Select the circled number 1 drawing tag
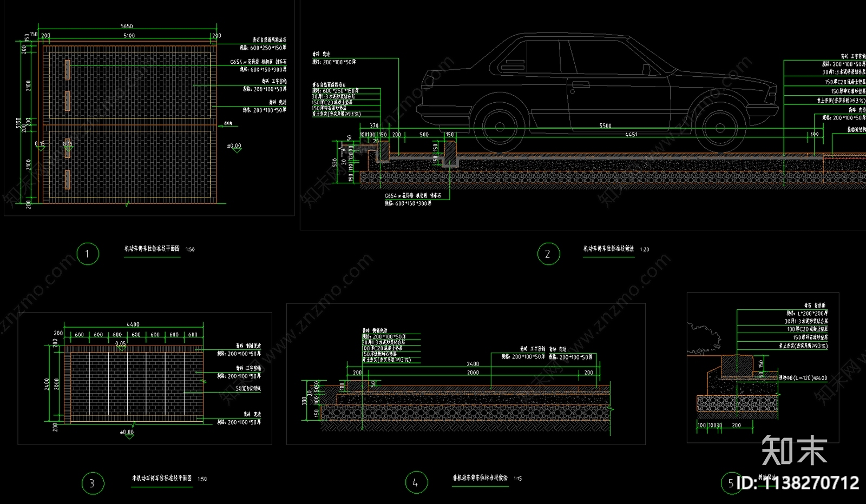 tap(88, 254)
